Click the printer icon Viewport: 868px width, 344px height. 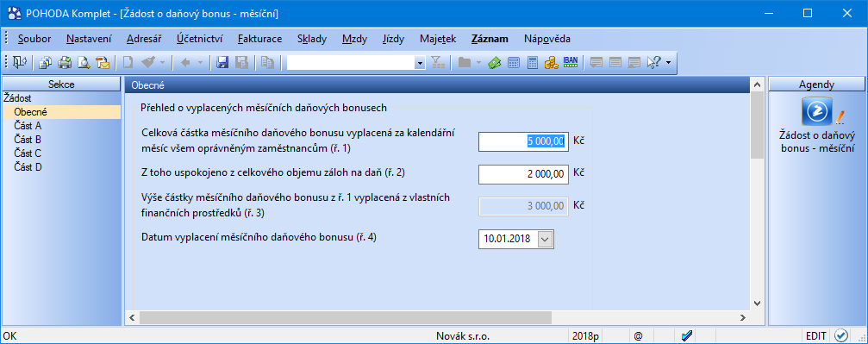(66, 63)
